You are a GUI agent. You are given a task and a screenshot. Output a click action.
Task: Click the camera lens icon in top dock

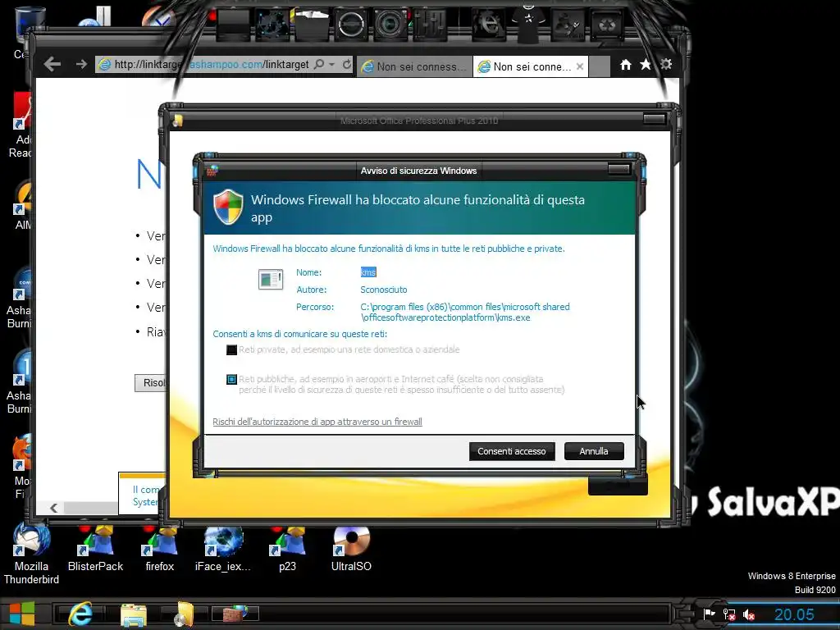click(390, 25)
